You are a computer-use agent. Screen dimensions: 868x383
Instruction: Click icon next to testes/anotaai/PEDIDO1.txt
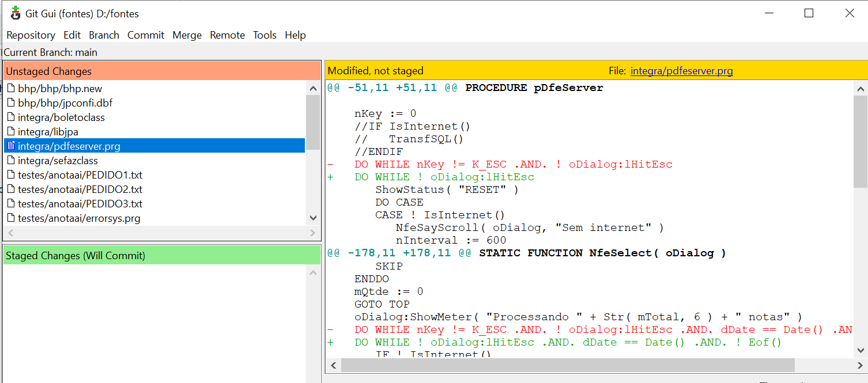point(11,175)
